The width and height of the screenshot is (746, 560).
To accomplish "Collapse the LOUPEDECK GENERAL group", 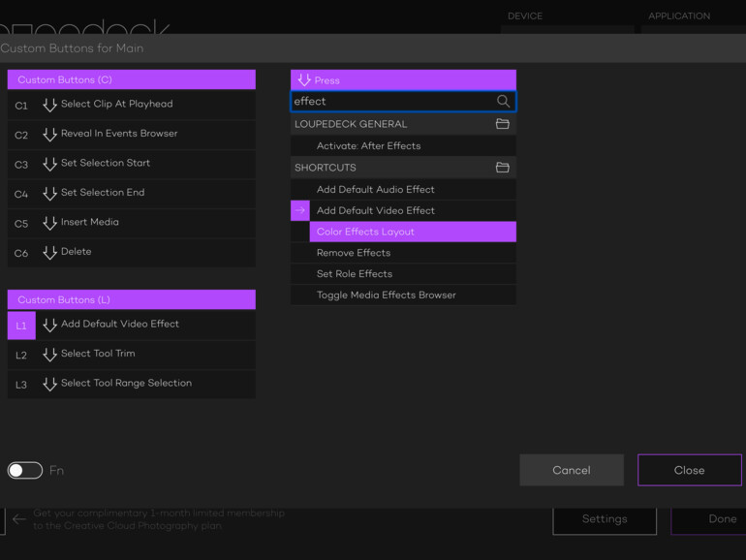I will coord(403,124).
